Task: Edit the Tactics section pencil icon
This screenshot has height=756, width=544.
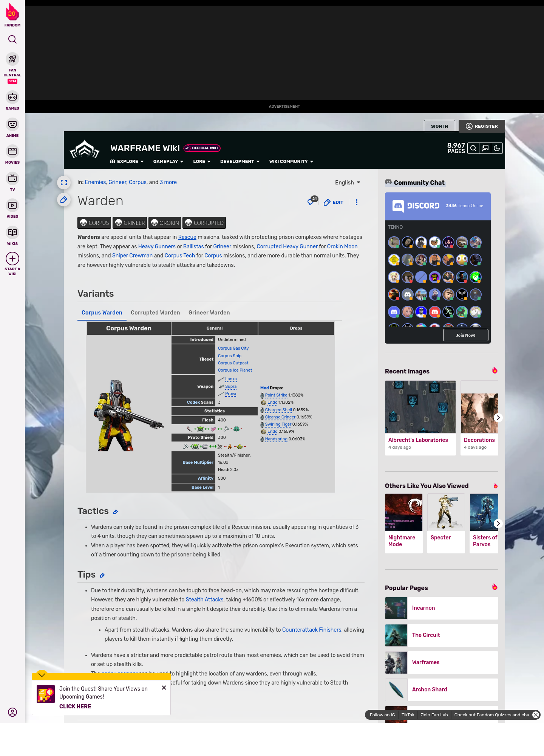Action: coord(116,512)
